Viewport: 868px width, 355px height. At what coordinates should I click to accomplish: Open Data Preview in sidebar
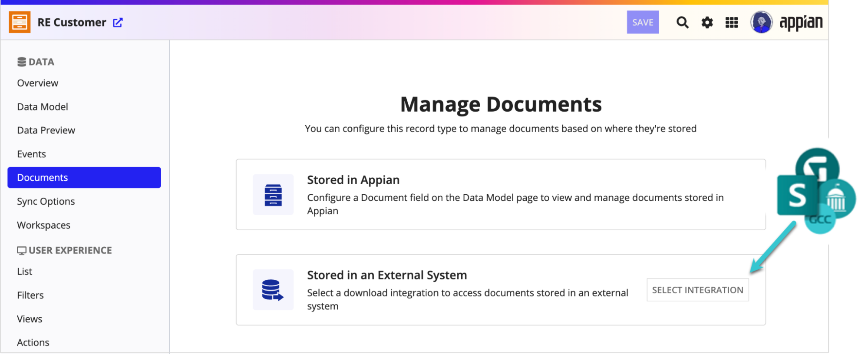pos(46,130)
